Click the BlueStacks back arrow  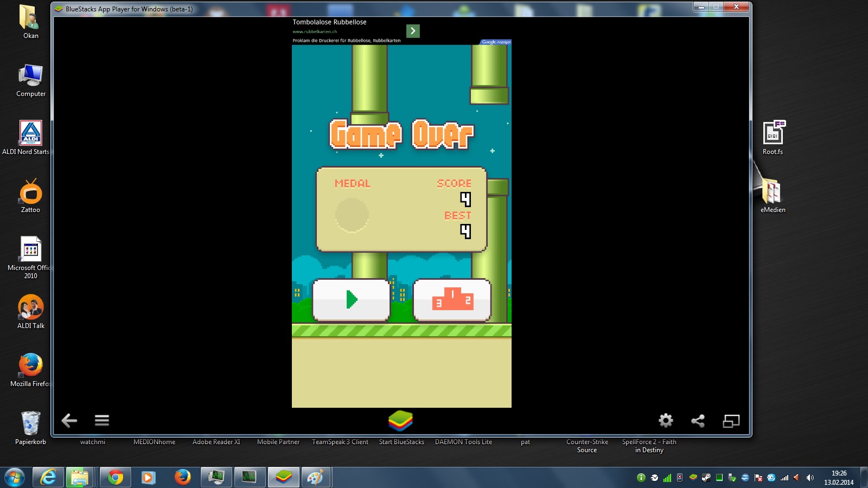69,420
